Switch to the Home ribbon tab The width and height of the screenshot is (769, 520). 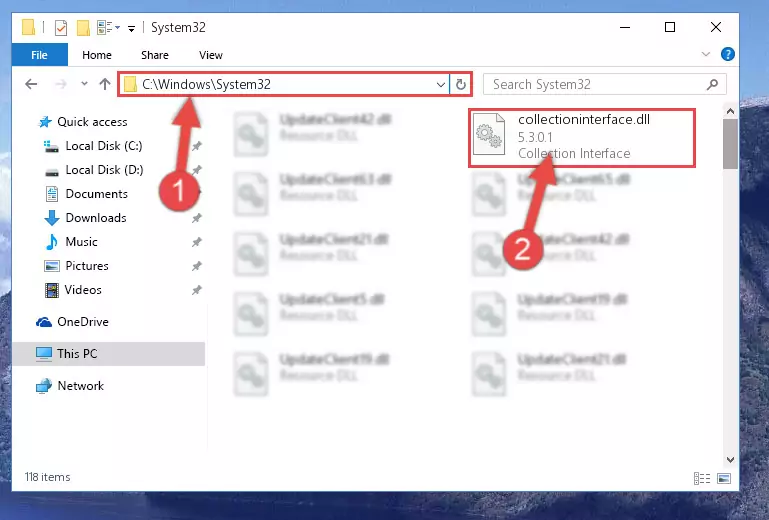tap(97, 55)
